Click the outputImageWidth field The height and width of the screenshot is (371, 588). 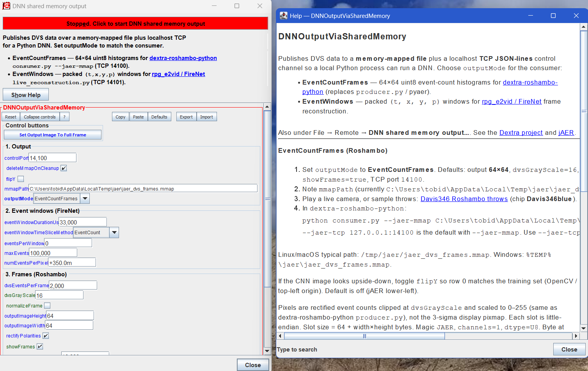[69, 325]
